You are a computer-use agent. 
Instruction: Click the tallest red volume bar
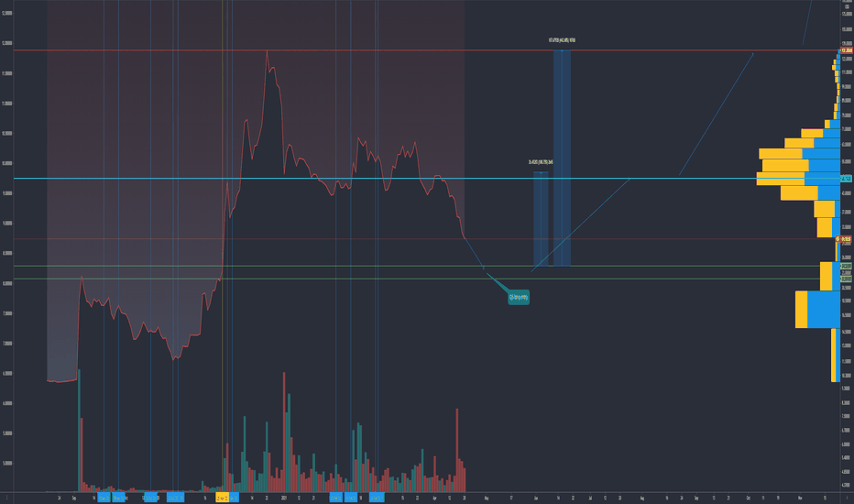tap(284, 433)
